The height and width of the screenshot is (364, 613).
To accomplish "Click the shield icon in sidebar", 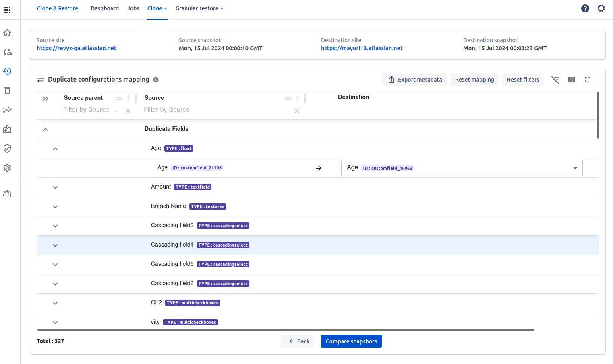I will (x=7, y=148).
